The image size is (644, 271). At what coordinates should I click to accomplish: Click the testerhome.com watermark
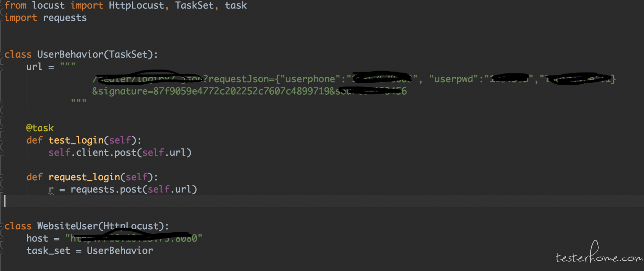(599, 254)
